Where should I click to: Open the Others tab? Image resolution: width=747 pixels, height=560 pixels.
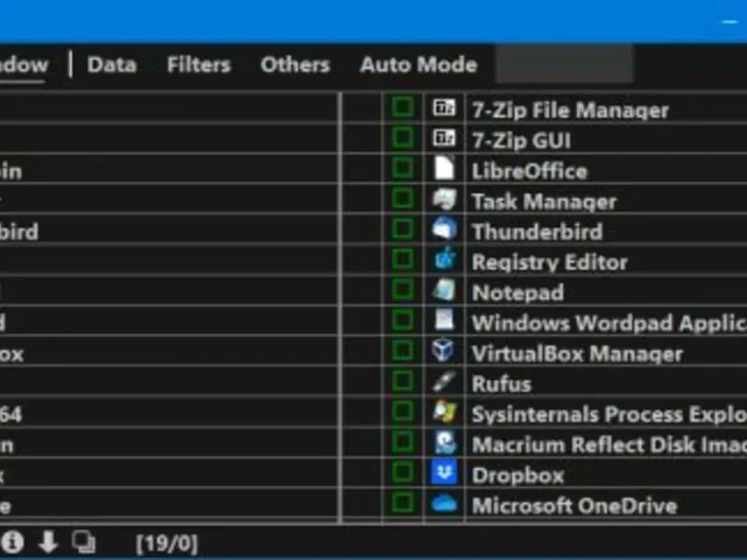[x=295, y=64]
